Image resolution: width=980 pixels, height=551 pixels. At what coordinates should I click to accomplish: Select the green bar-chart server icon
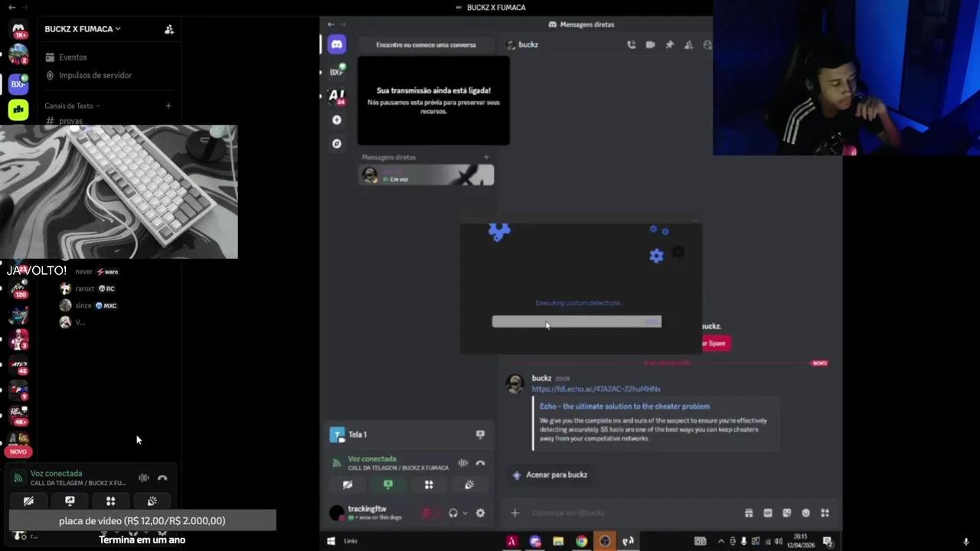tap(18, 109)
